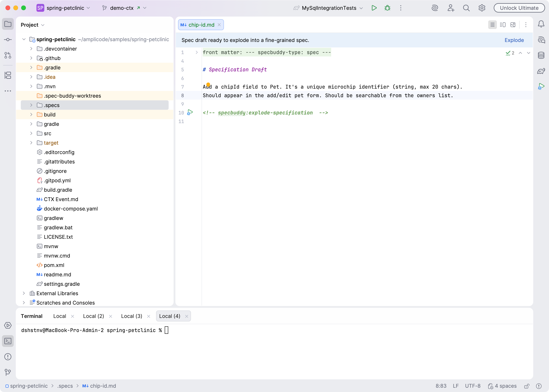Open the Commit tool window icon
The height and width of the screenshot is (392, 549).
click(8, 40)
